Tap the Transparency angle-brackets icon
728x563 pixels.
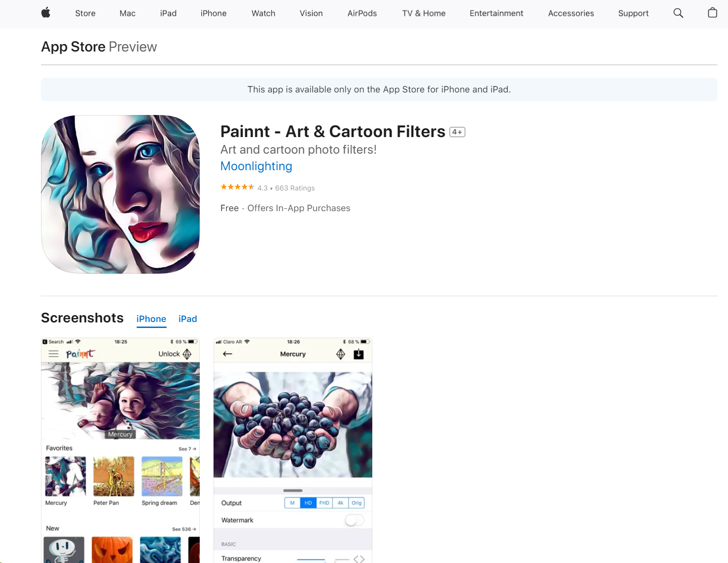point(359,559)
